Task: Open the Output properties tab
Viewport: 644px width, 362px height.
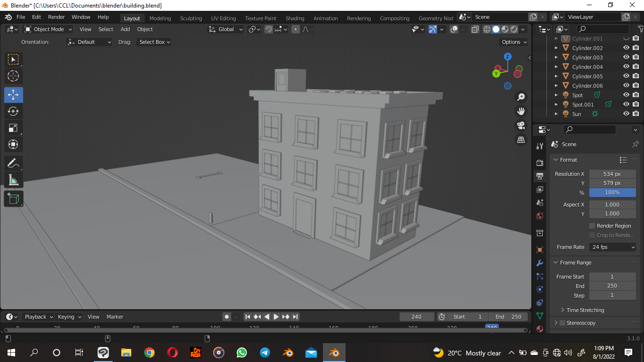Action: click(x=540, y=176)
